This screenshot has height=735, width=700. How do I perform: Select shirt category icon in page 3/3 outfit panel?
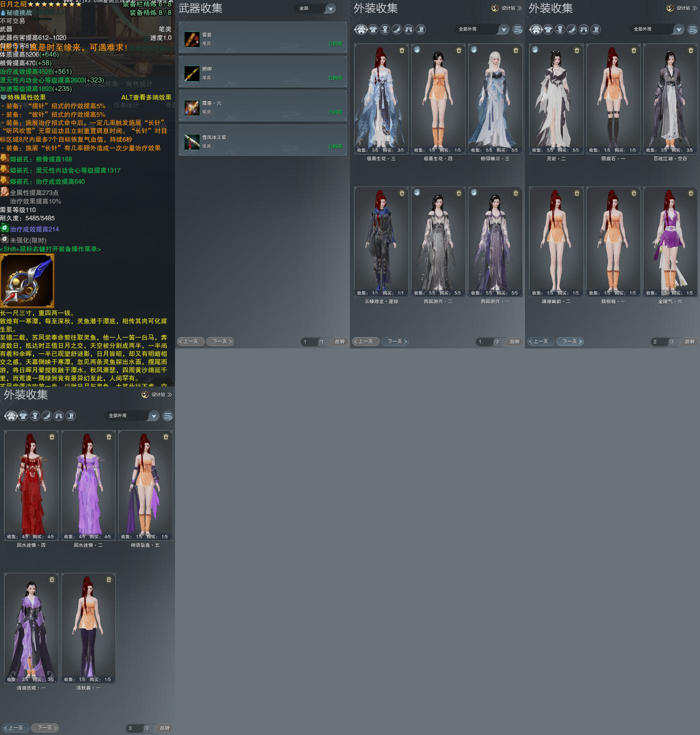click(23, 416)
